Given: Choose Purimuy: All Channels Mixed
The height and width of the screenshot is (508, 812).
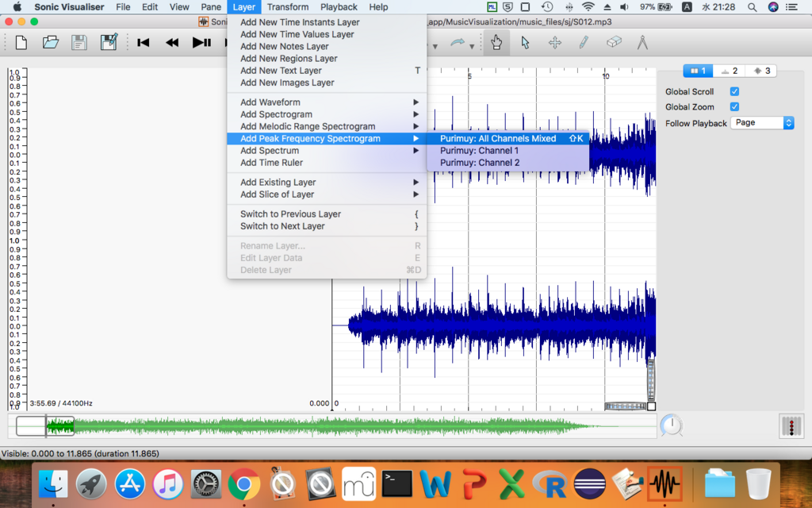Looking at the screenshot, I should click(508, 138).
